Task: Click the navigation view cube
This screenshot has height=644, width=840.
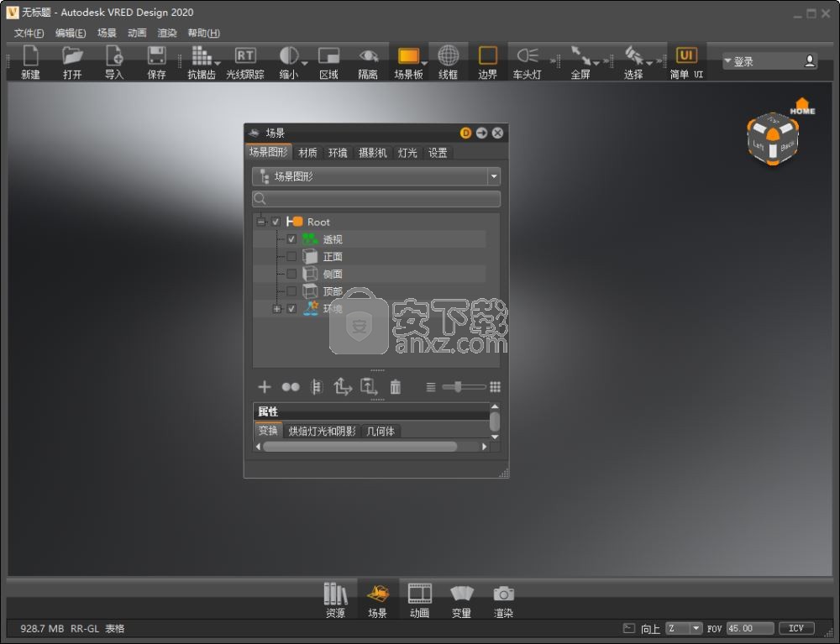Action: [x=773, y=139]
